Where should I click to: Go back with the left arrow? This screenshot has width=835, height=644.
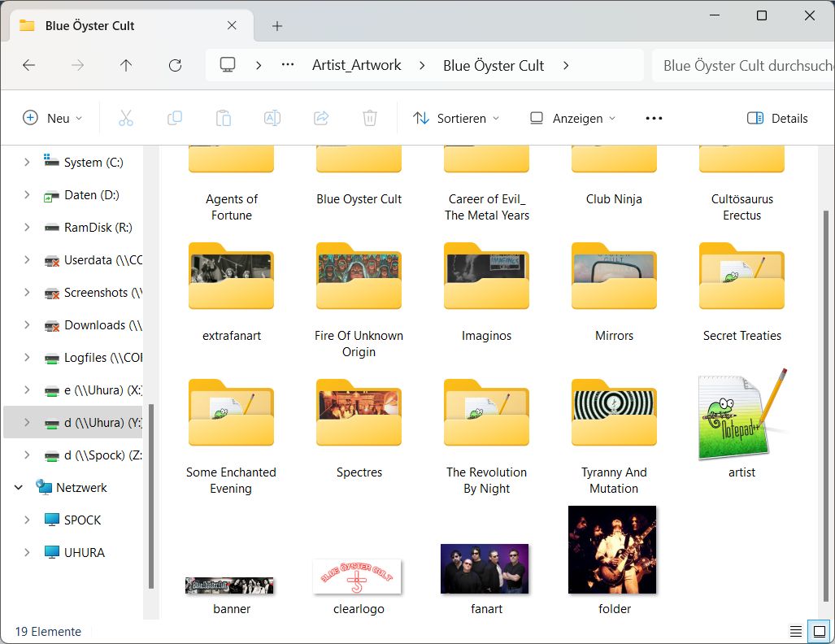(x=28, y=65)
